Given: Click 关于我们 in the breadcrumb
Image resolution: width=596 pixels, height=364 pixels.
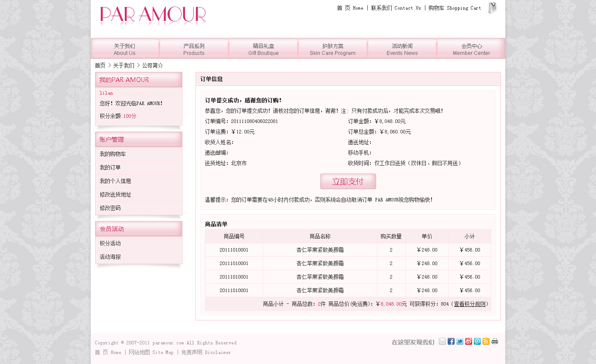Looking at the screenshot, I should point(123,65).
